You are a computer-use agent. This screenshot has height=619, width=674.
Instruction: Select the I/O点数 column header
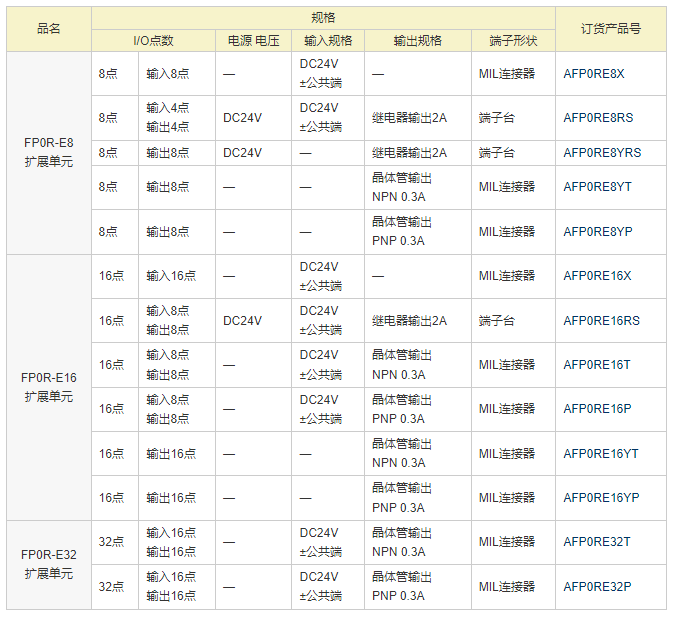point(153,41)
